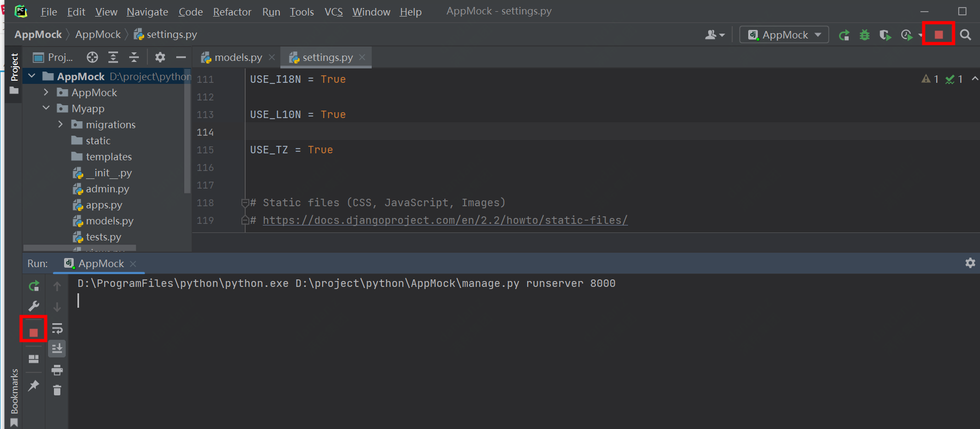The image size is (980, 429).
Task: Close the settings.py editor tab
Action: coord(363,57)
